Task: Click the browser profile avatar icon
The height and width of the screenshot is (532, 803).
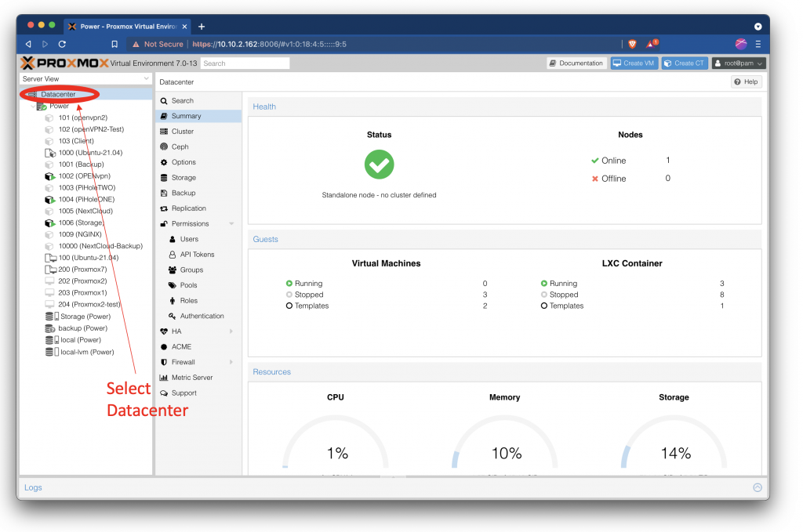Action: 740,44
